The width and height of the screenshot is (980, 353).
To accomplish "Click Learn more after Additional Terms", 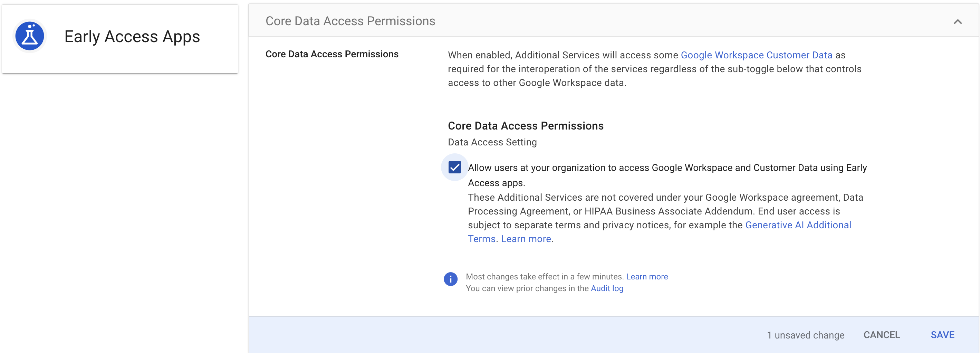I will click(x=526, y=239).
